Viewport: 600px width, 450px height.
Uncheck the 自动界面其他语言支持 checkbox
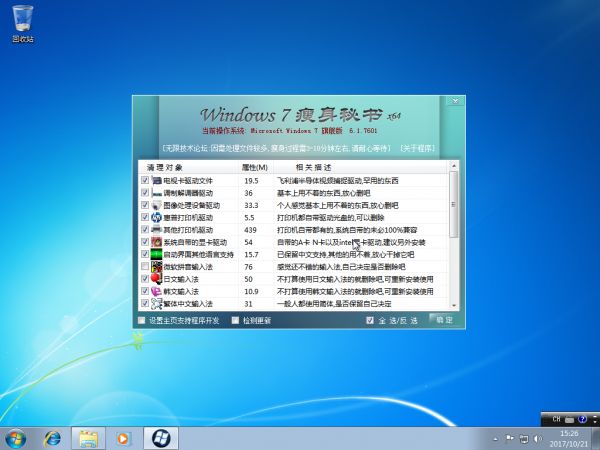(x=145, y=254)
